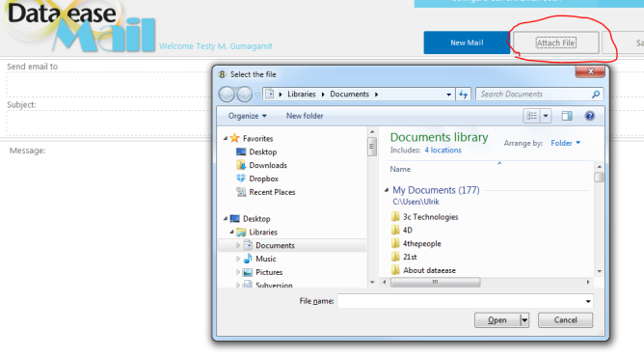Expand the Documents library node

click(x=238, y=245)
